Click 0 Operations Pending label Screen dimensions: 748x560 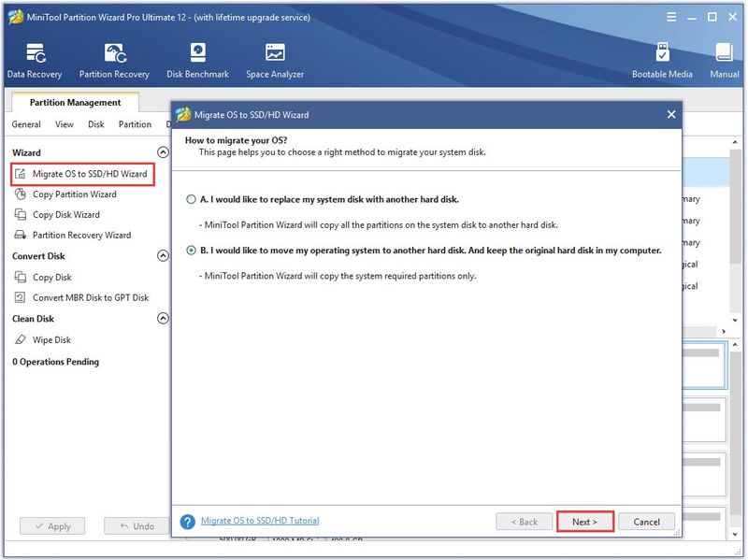point(56,362)
